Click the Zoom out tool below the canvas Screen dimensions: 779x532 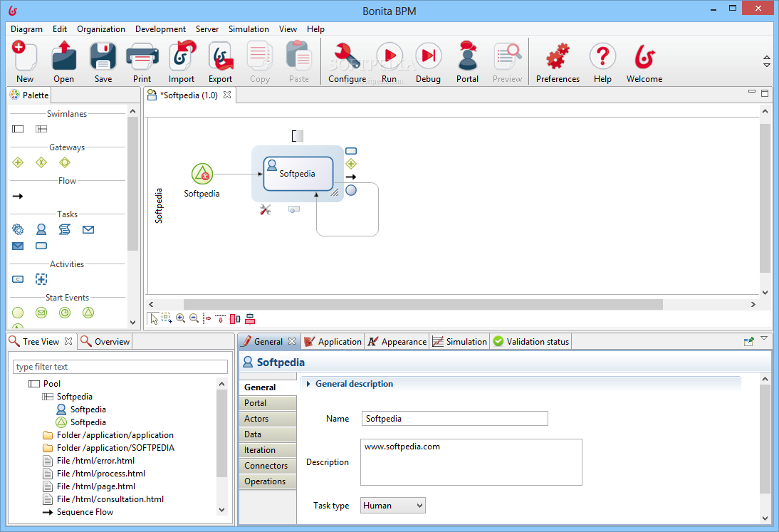pos(194,318)
